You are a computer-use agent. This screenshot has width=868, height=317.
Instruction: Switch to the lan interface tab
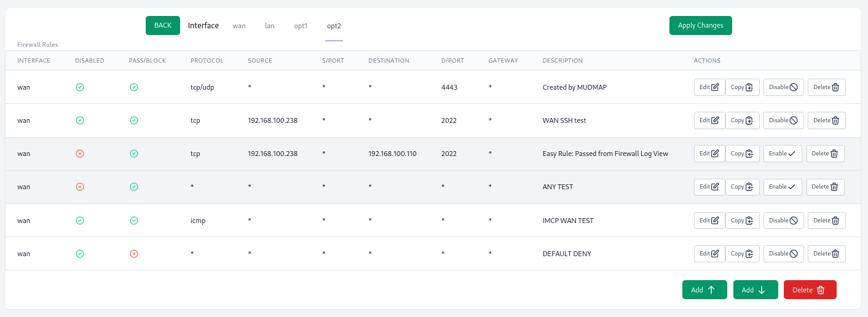[270, 26]
